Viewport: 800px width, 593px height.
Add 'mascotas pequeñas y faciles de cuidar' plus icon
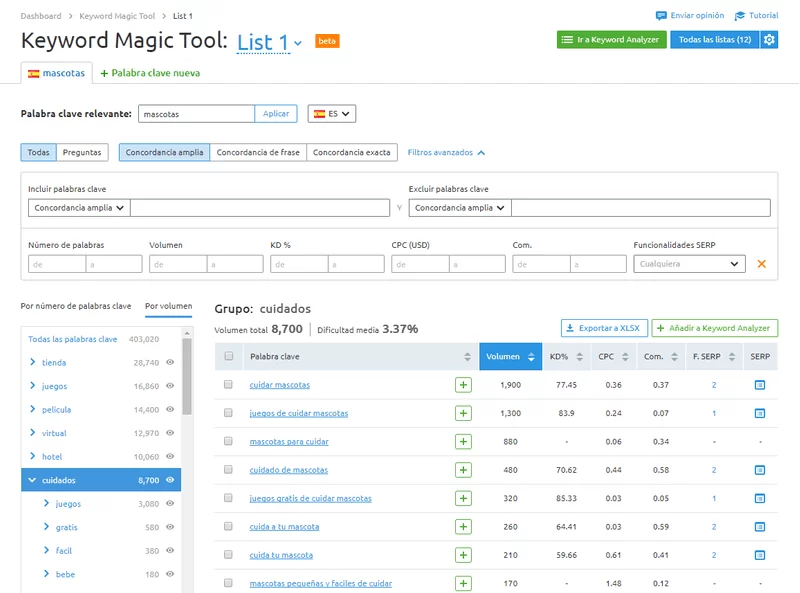click(x=463, y=583)
